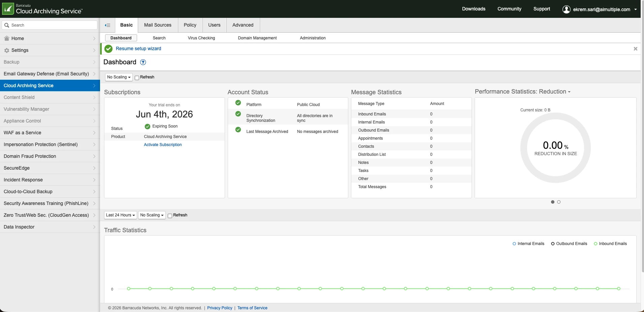Open the Search sub-tab

159,38
